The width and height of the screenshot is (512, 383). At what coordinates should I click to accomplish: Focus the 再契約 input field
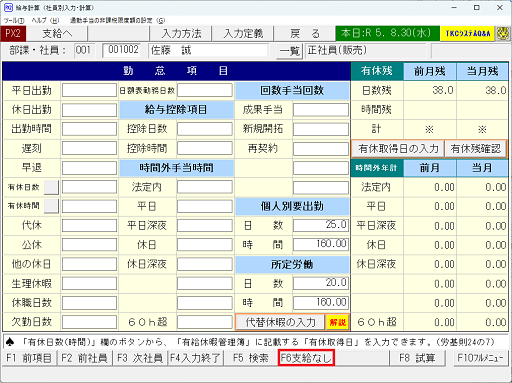pos(321,149)
